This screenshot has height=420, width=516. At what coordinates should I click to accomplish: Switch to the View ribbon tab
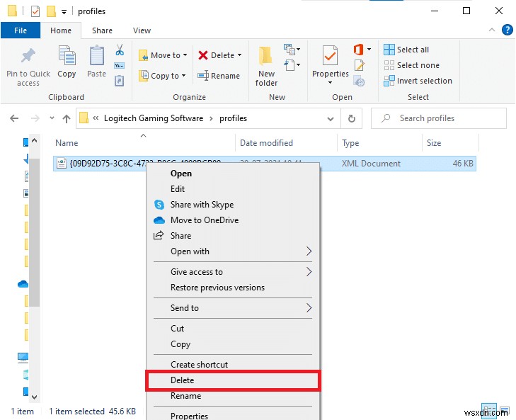142,30
